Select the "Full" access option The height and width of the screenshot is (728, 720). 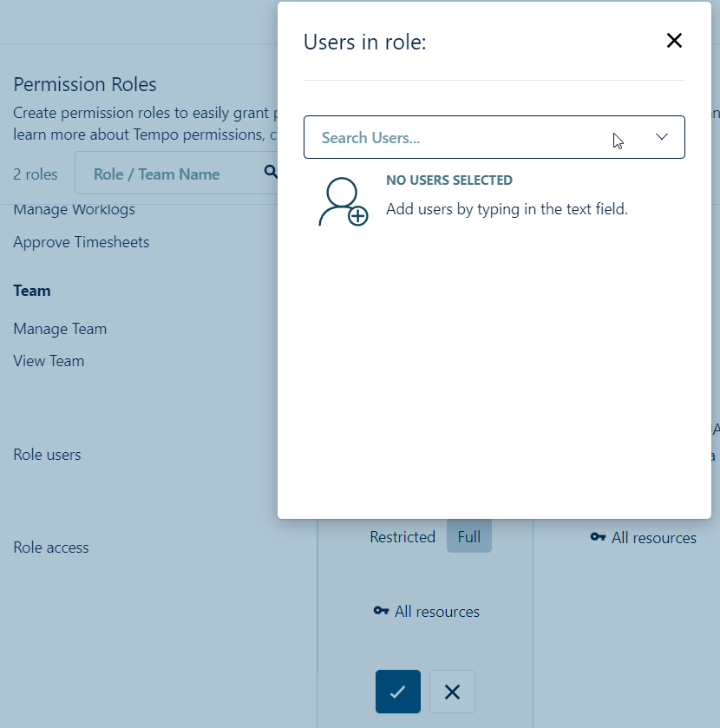[468, 536]
